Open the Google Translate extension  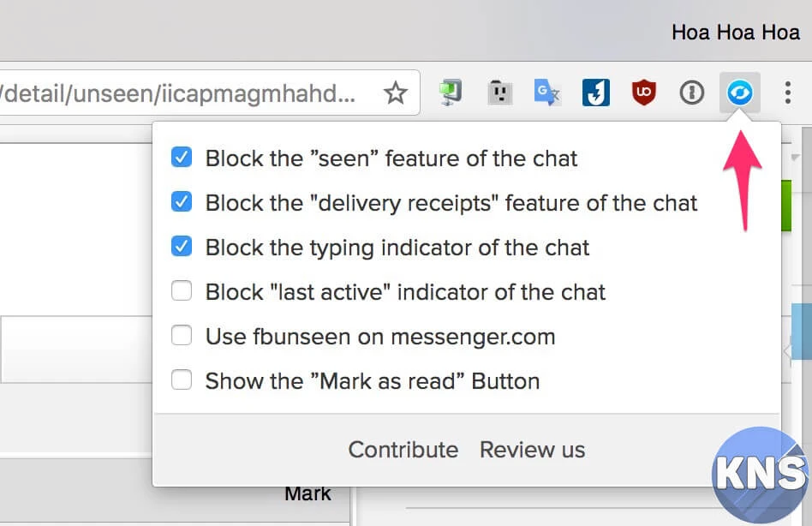coord(547,93)
